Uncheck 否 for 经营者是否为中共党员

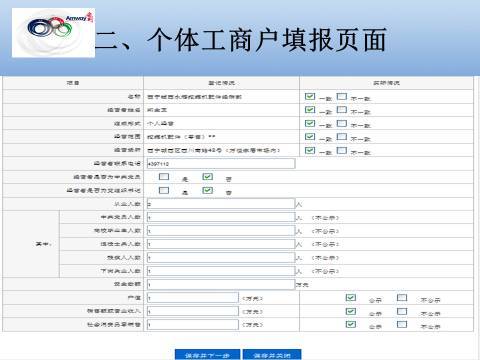[x=208, y=177]
